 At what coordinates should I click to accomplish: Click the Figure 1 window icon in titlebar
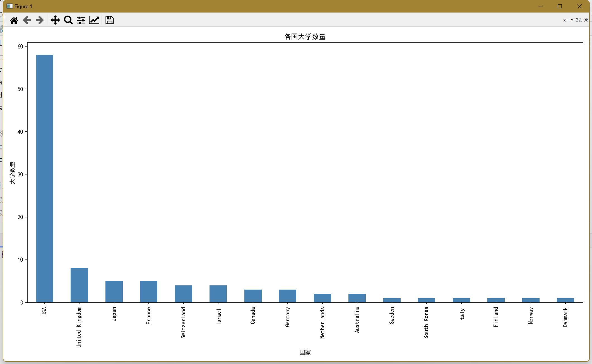point(9,6)
